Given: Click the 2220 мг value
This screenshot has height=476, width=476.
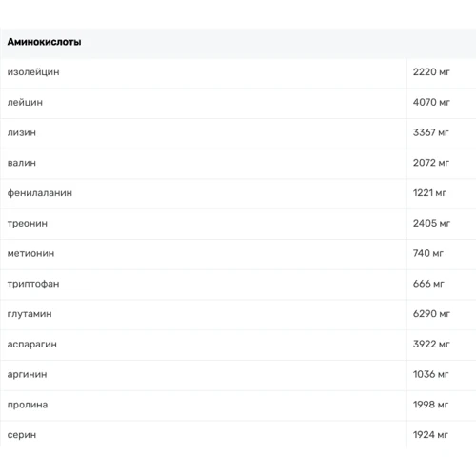Looking at the screenshot, I should point(431,72).
